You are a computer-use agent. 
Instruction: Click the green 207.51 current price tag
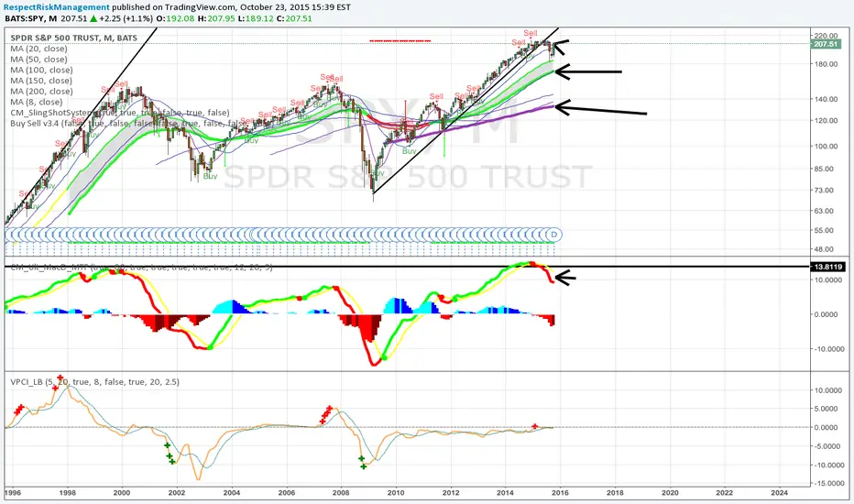827,44
